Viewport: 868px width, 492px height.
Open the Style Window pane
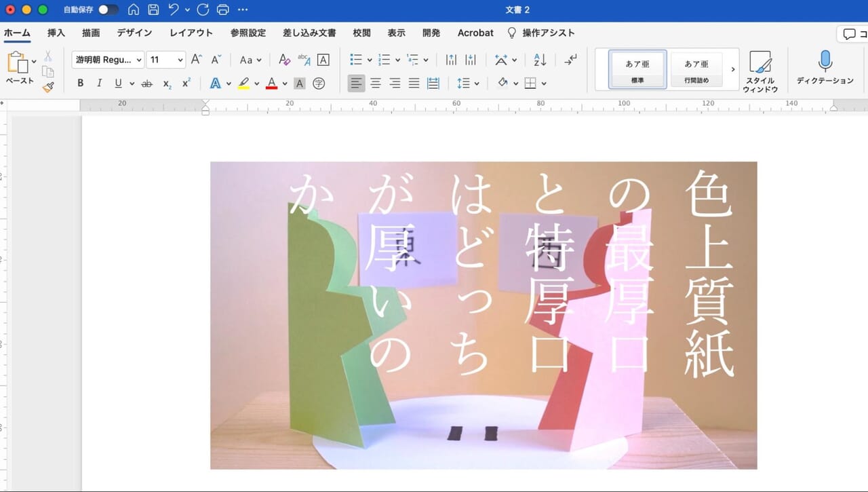coord(761,70)
